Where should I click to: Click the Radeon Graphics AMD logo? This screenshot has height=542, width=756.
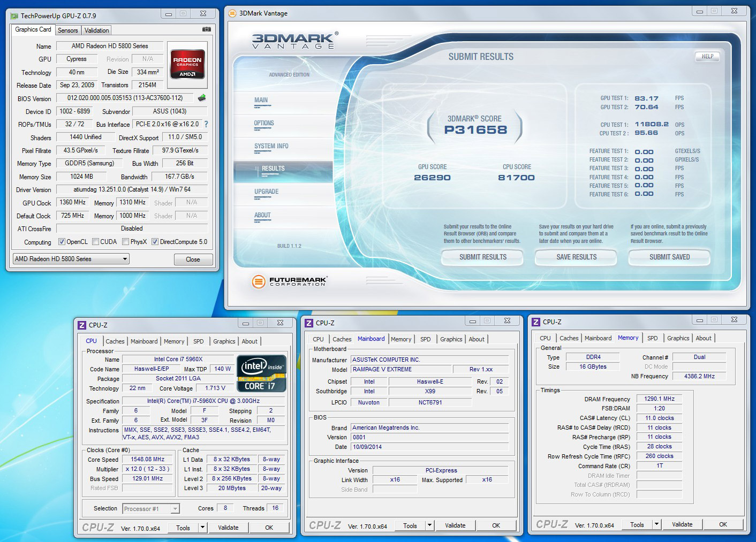coord(187,64)
